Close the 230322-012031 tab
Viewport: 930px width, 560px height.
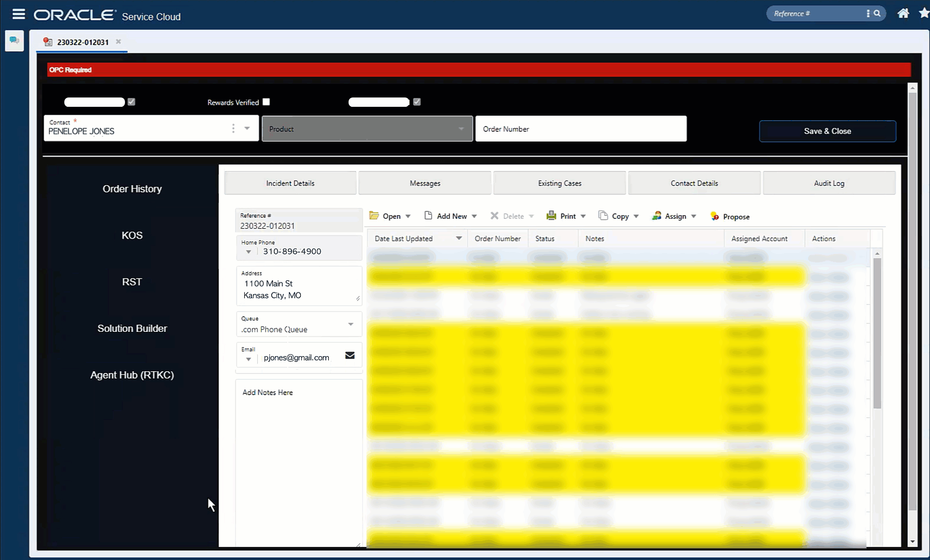118,41
